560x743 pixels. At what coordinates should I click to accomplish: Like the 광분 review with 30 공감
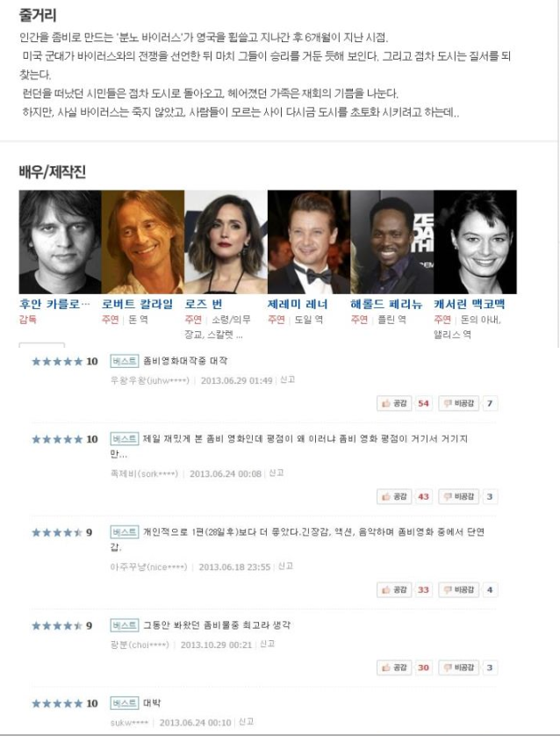pyautogui.click(x=394, y=667)
